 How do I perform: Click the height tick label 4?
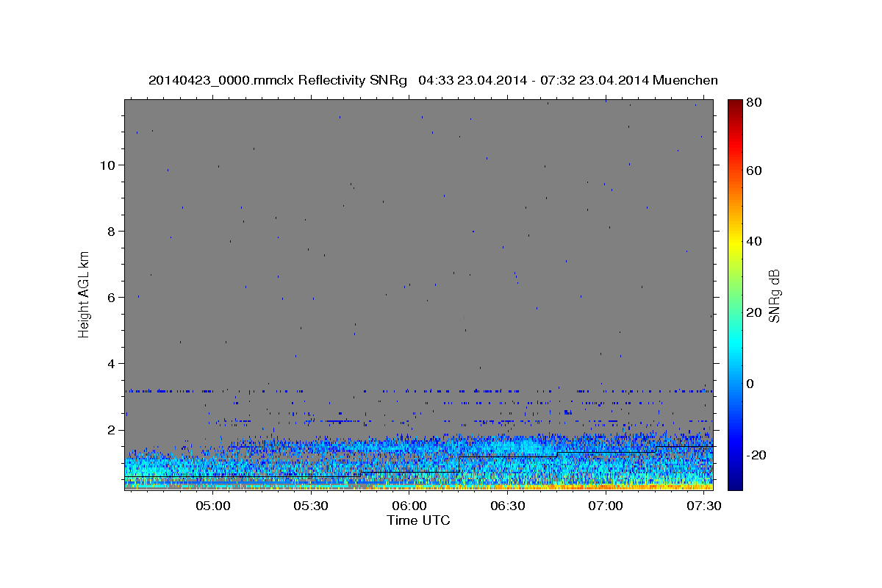[111, 364]
